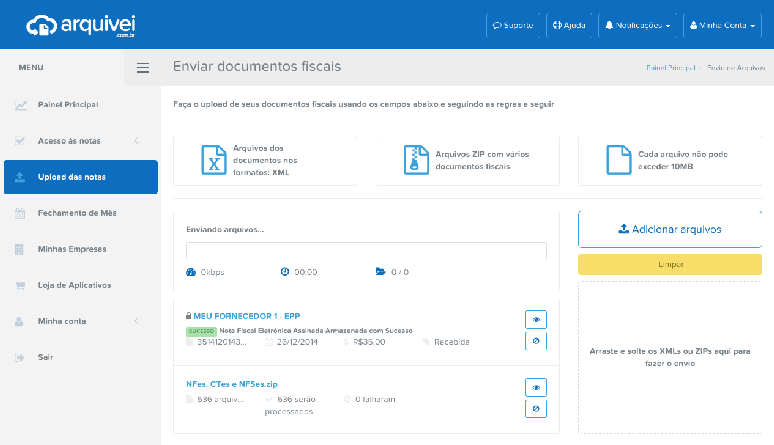Toggle the hamburger menu icon
The height and width of the screenshot is (445, 774).
click(143, 68)
